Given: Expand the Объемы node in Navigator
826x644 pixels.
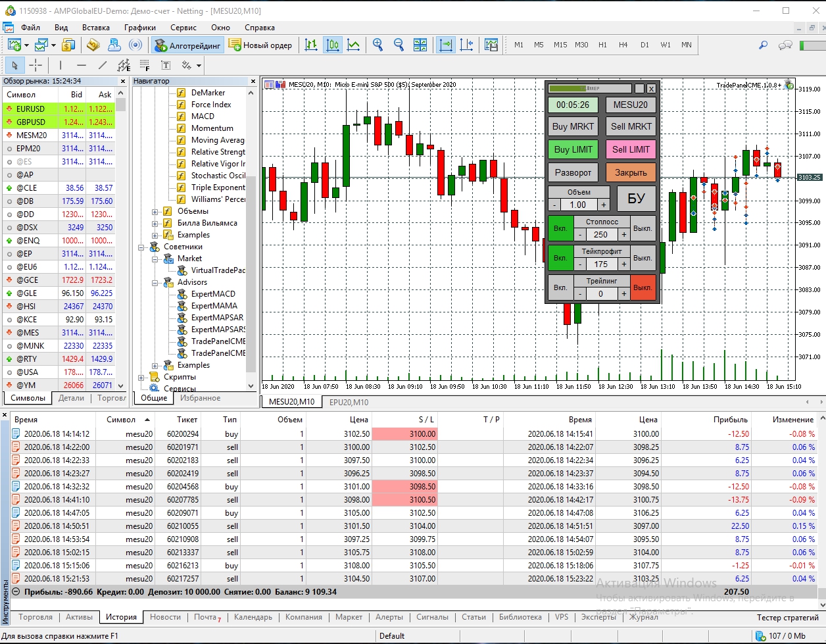Looking at the screenshot, I should tap(155, 211).
